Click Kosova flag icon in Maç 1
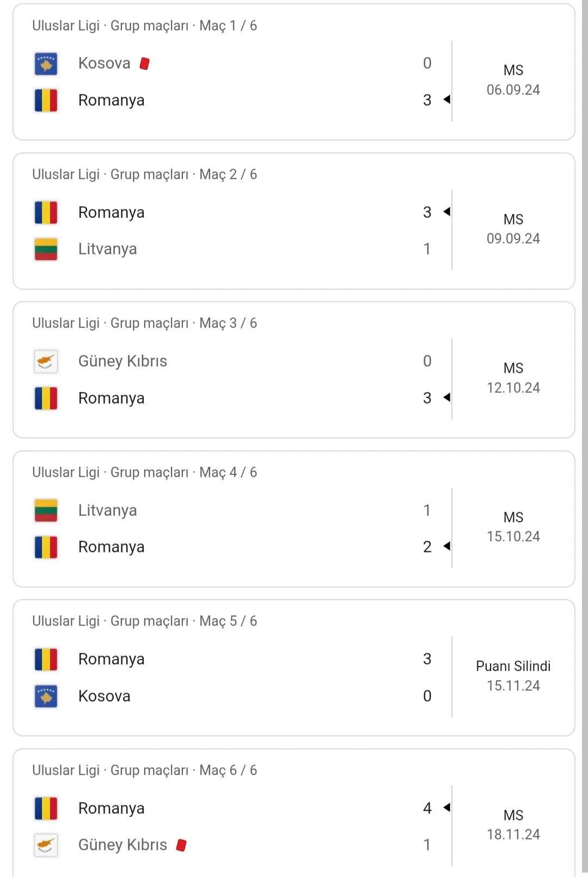Image resolution: width=588 pixels, height=877 pixels. [46, 64]
